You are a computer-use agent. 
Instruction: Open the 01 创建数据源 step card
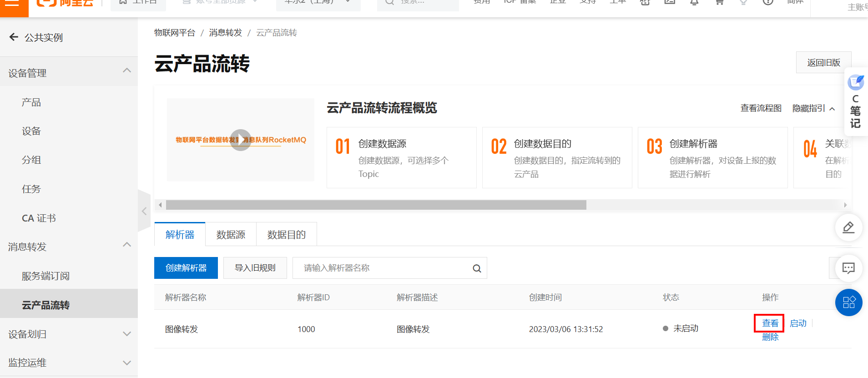402,157
